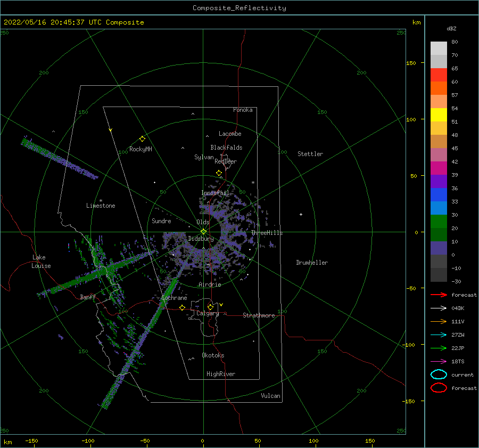Click the Blackfalds town label

pos(226,148)
